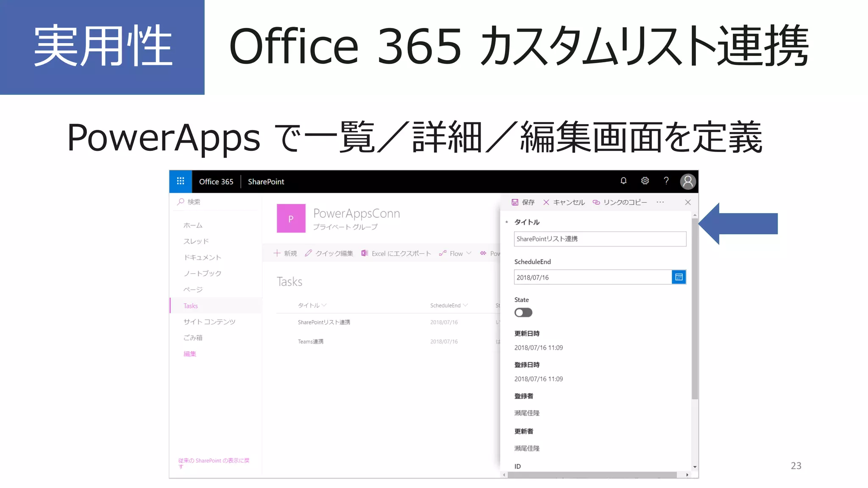Screen dimensions: 868x488
Task: Click the PowerAppsConn site logo tile
Action: coord(291,219)
